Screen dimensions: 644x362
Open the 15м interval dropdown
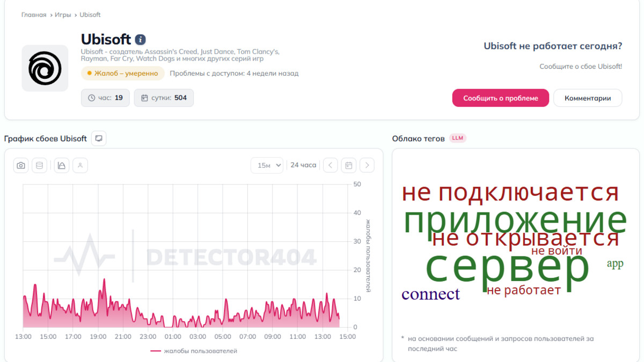[267, 165]
